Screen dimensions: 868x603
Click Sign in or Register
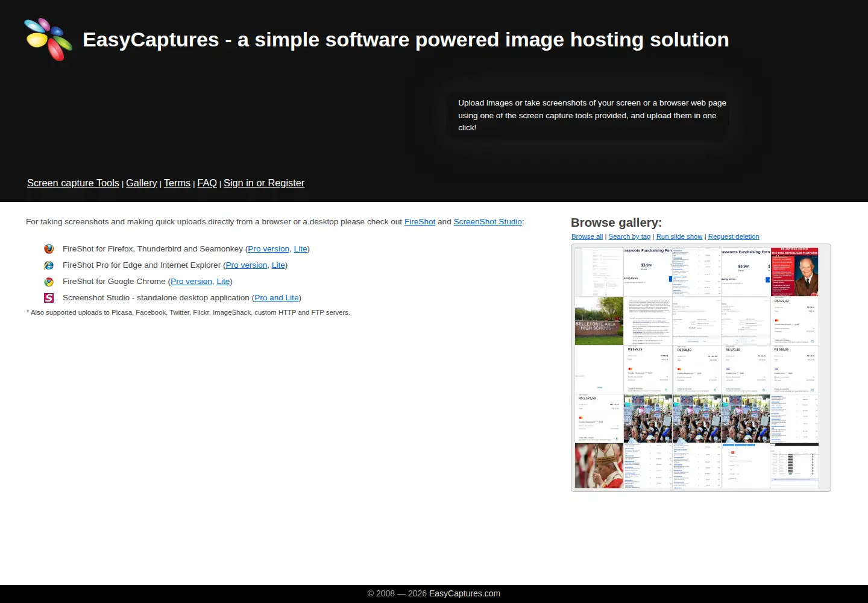264,183
